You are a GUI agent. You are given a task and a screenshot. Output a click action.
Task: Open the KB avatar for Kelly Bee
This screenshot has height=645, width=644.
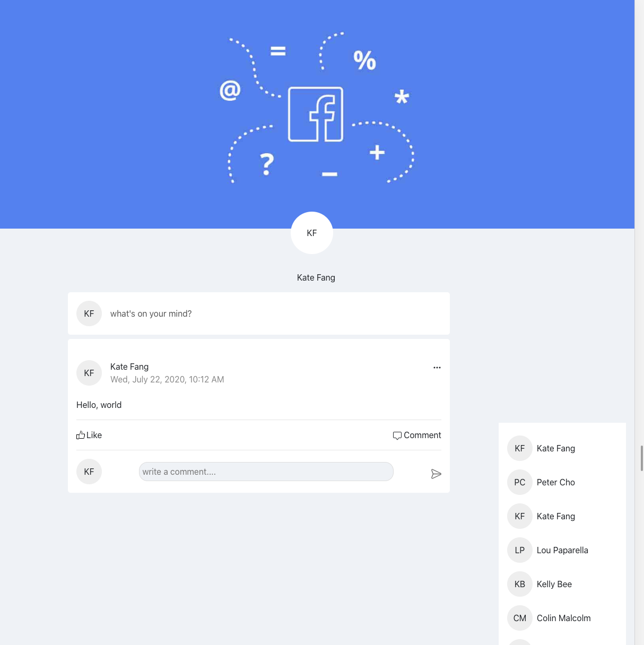pos(520,584)
